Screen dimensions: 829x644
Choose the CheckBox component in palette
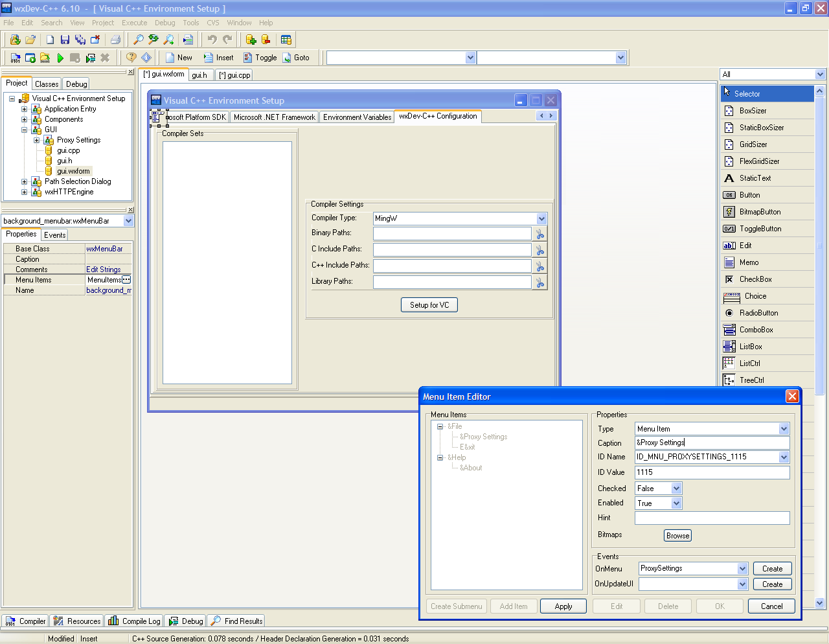767,279
